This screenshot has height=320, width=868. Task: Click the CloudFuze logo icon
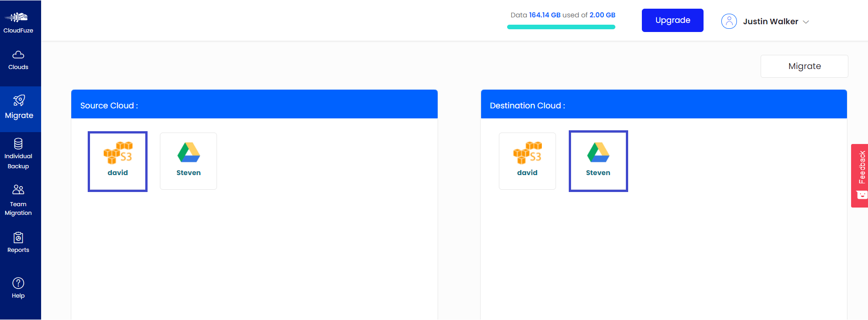pos(16,17)
